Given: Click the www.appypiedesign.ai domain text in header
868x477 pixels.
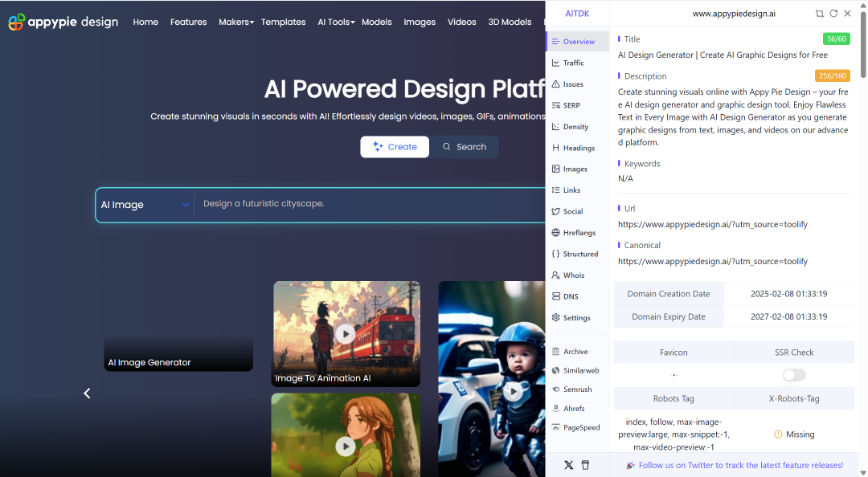Looking at the screenshot, I should pos(734,14).
